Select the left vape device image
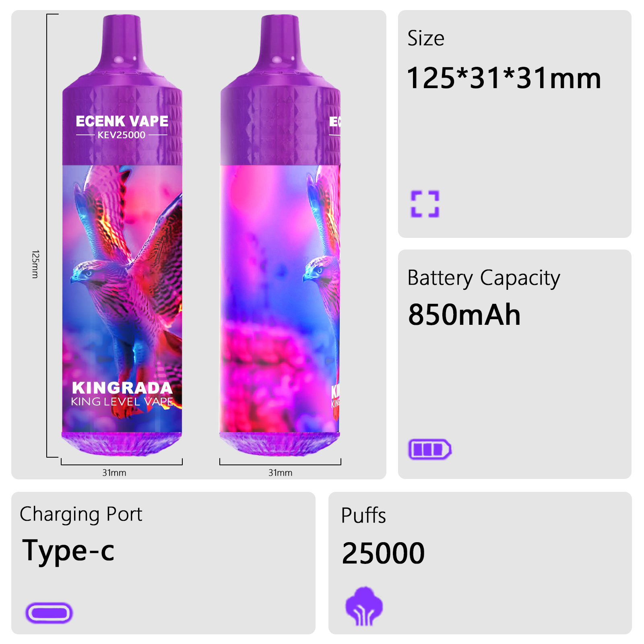The image size is (644, 644). point(122,235)
